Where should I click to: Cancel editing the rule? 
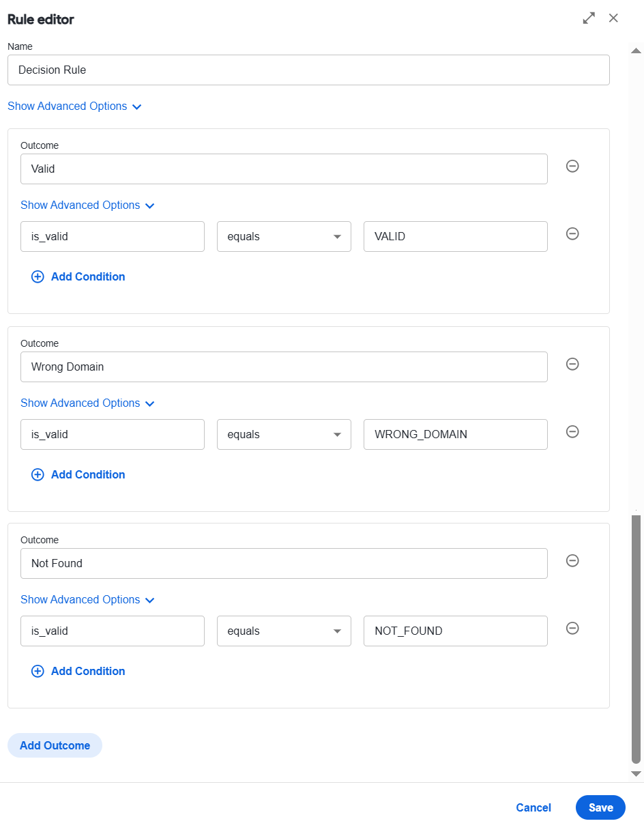[x=533, y=807]
